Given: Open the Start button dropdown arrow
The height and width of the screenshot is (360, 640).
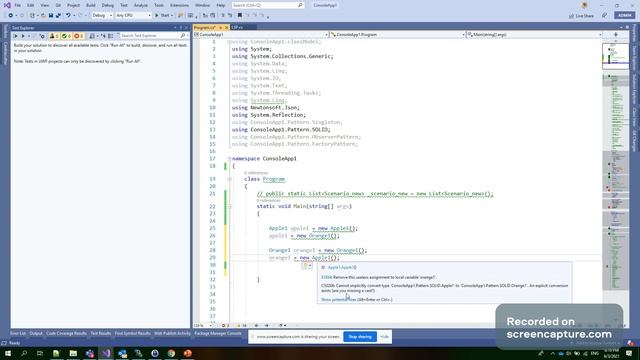Looking at the screenshot, I should [172, 16].
